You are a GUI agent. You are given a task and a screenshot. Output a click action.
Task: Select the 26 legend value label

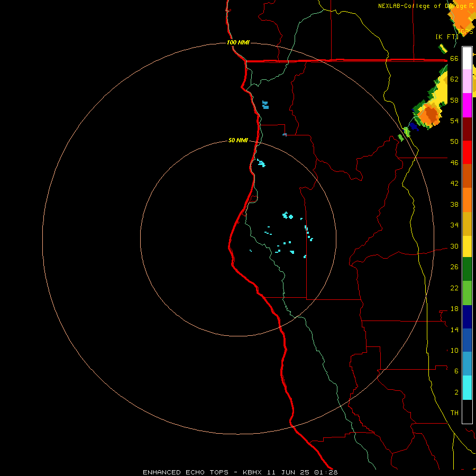[x=454, y=267]
